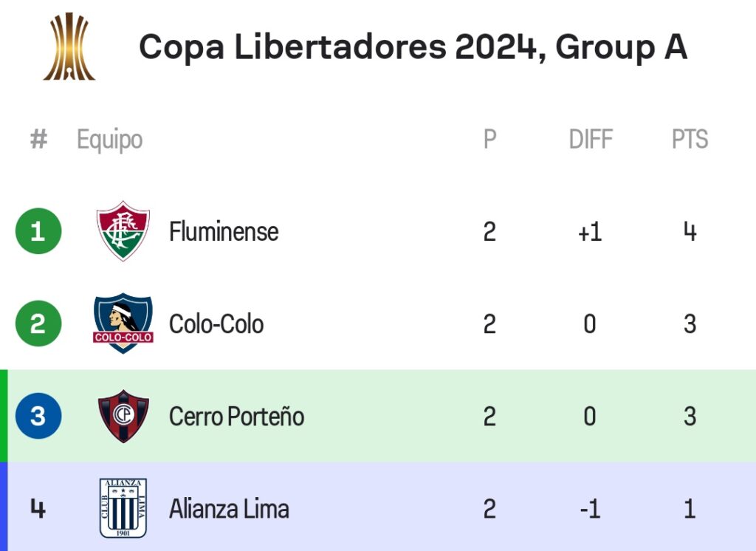Select the green position 2 circle
The height and width of the screenshot is (551, 756).
point(38,324)
